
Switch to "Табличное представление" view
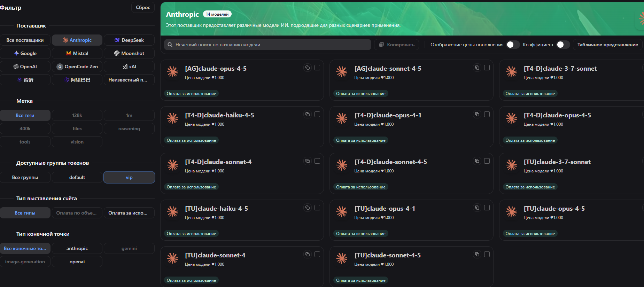click(x=607, y=45)
